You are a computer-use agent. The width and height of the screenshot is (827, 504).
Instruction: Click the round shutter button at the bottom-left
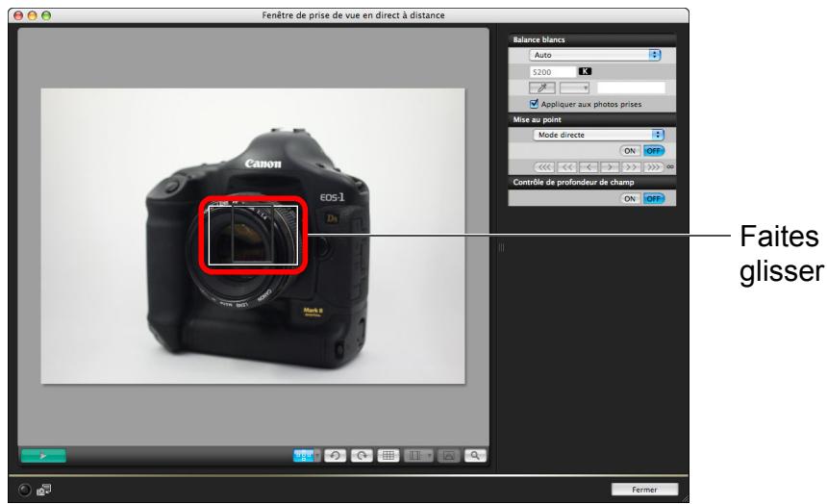coord(24,491)
